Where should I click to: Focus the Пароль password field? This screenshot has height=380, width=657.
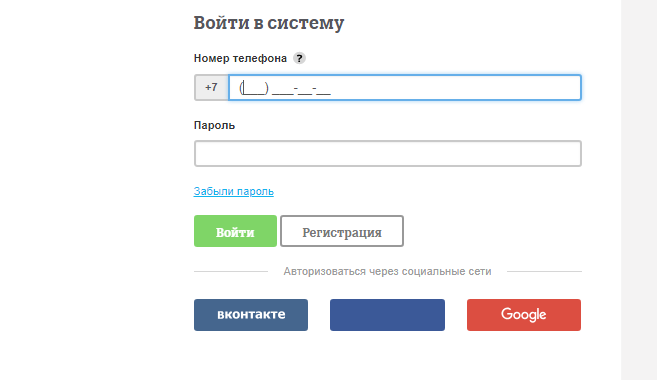(388, 153)
